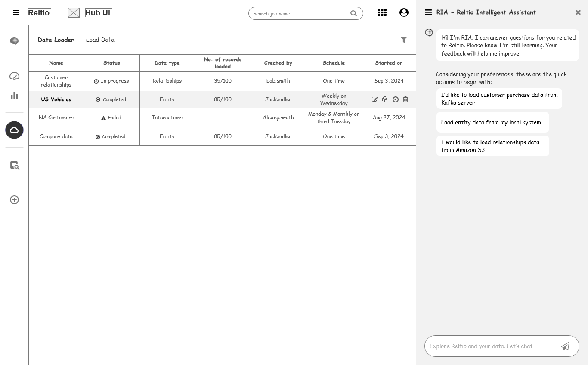The image size is (588, 365).
Task: Open the RIA panel hamburger menu
Action: (x=428, y=12)
